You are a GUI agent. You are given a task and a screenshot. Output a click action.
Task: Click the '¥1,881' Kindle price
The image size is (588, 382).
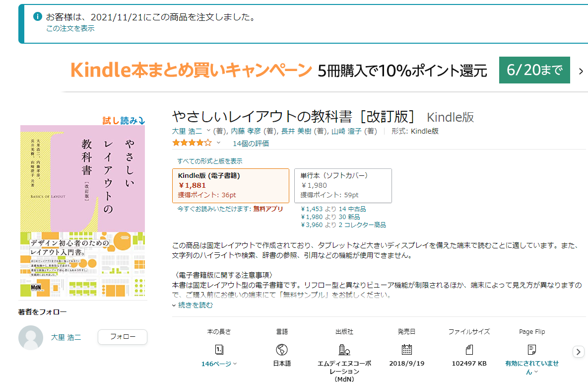point(192,185)
